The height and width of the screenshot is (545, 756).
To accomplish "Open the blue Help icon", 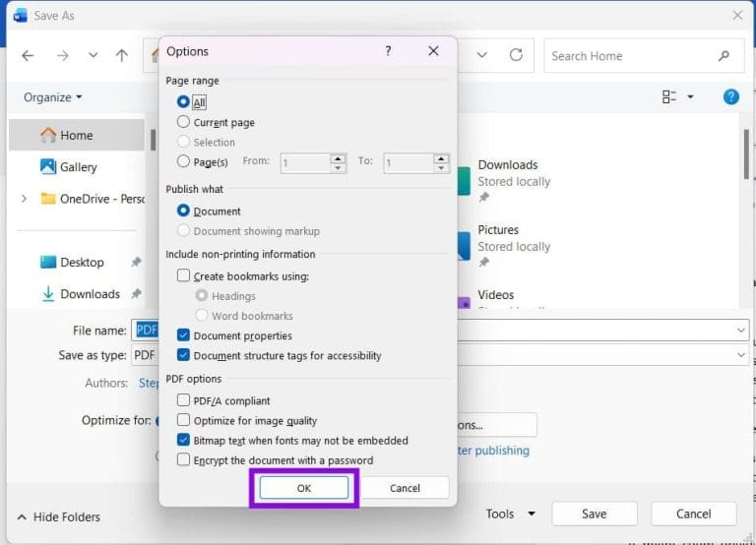I will pyautogui.click(x=731, y=96).
